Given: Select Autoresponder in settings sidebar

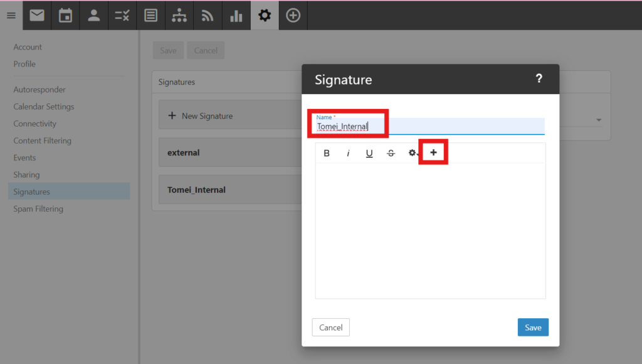Looking at the screenshot, I should tap(39, 90).
